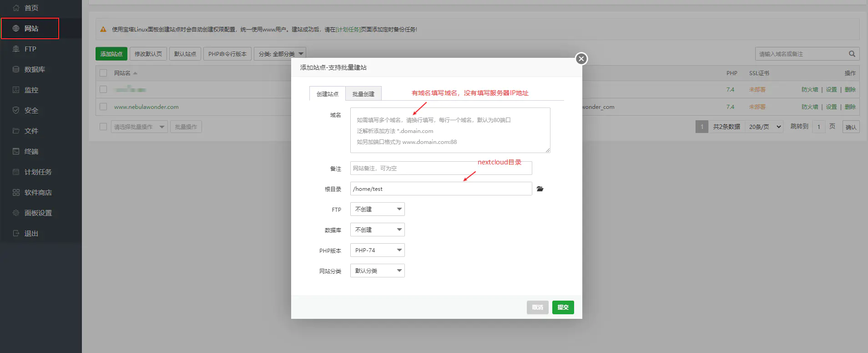The width and height of the screenshot is (868, 353).
Task: Click 防火墙 for the first site row
Action: coord(810,89)
